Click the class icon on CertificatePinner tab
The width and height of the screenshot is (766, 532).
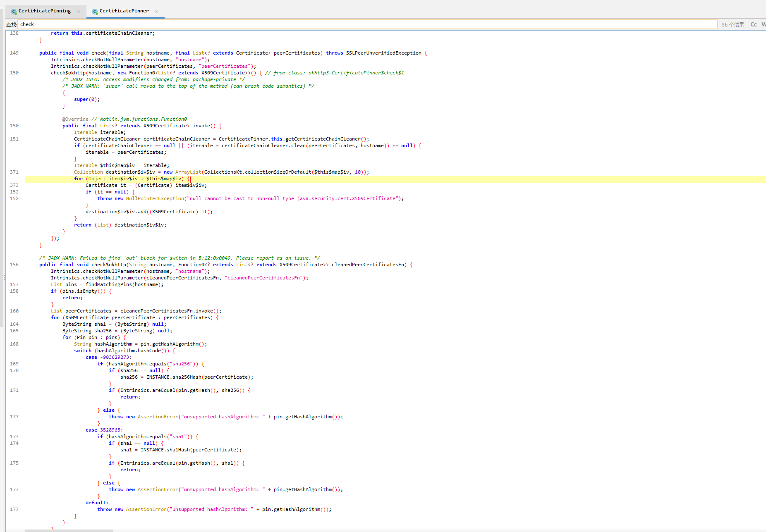pos(95,12)
